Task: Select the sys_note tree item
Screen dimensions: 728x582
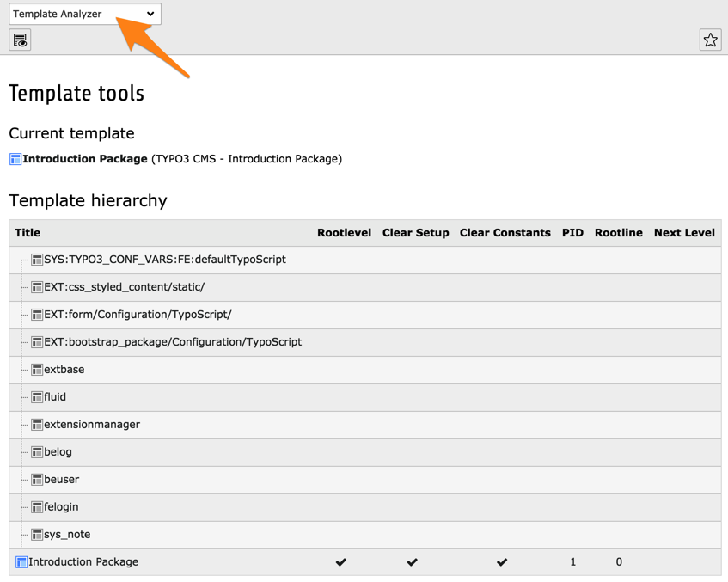Action: tap(67, 535)
